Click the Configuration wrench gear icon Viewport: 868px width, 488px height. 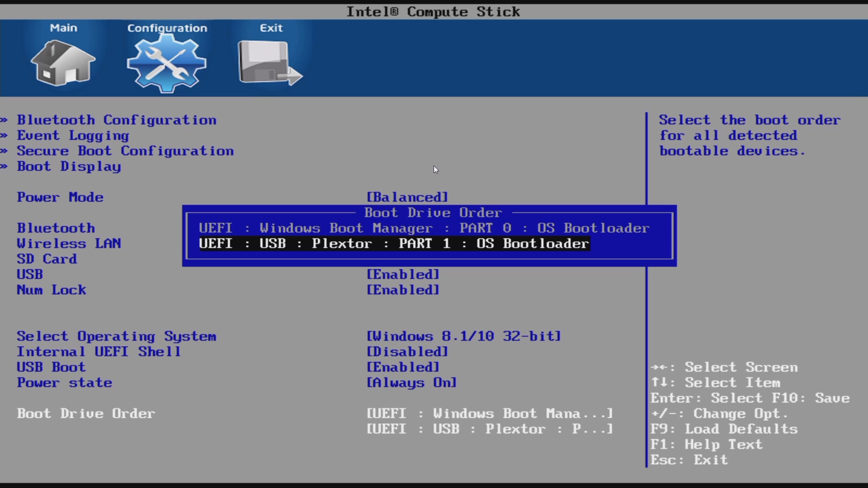pos(166,63)
